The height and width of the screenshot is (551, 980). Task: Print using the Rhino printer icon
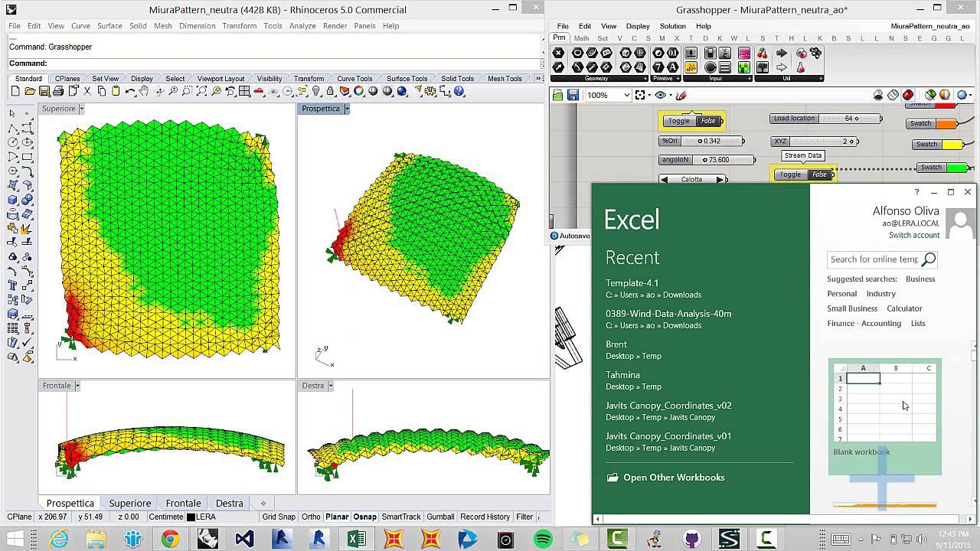(x=58, y=91)
